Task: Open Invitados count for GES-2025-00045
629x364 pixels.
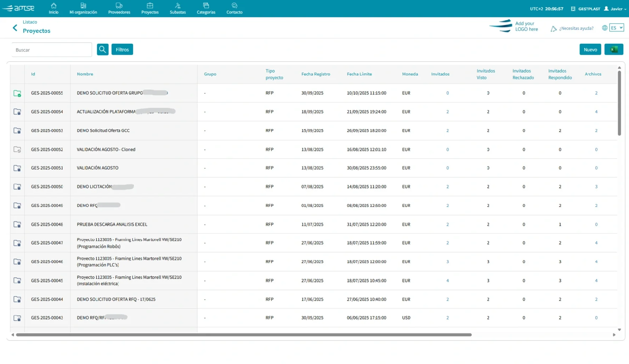Action: 447,280
